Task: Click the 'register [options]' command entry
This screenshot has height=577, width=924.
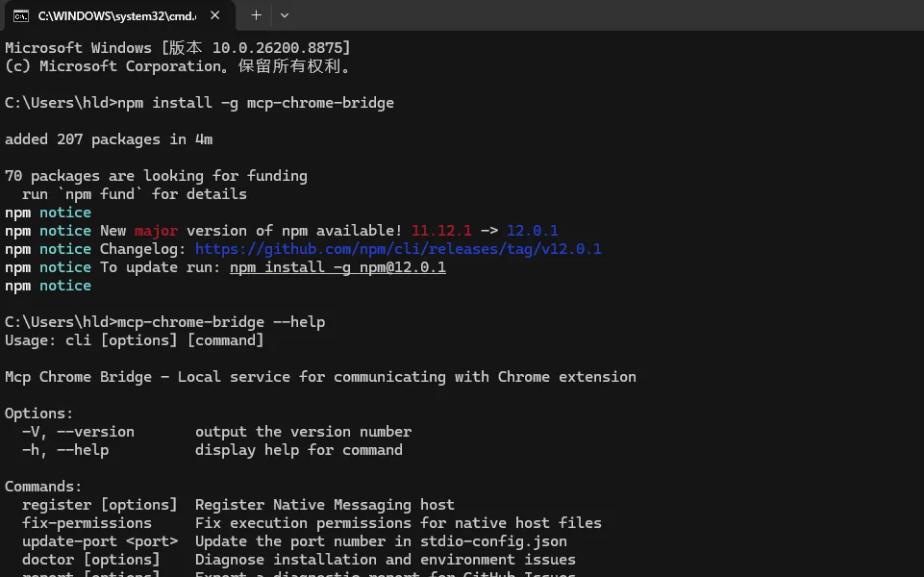Action: click(100, 505)
